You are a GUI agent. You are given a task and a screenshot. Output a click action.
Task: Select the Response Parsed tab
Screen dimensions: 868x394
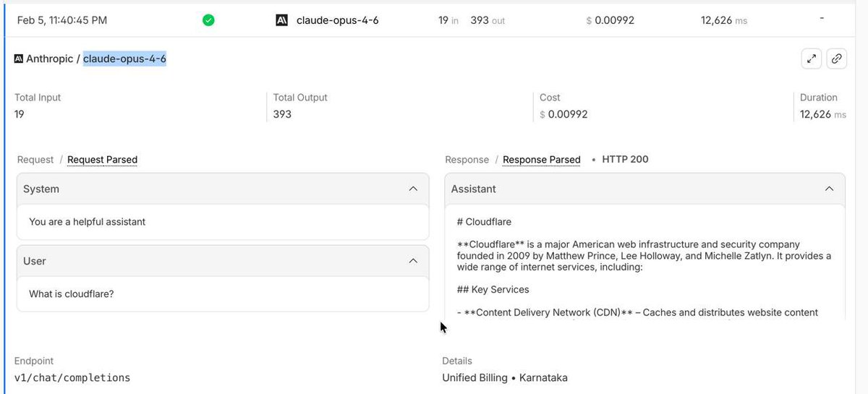pyautogui.click(x=542, y=160)
